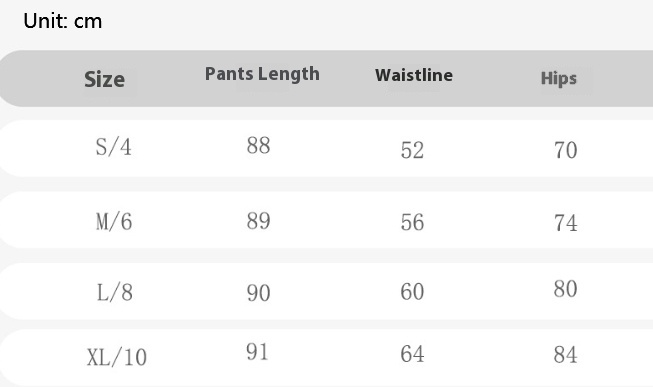Click waistline value 64
Image resolution: width=653 pixels, height=387 pixels.
pos(412,354)
